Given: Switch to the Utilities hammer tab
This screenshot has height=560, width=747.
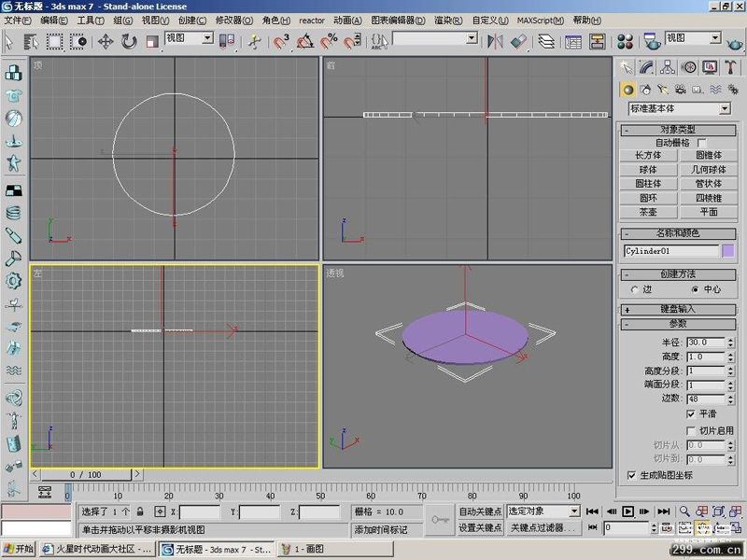Looking at the screenshot, I should pyautogui.click(x=730, y=67).
